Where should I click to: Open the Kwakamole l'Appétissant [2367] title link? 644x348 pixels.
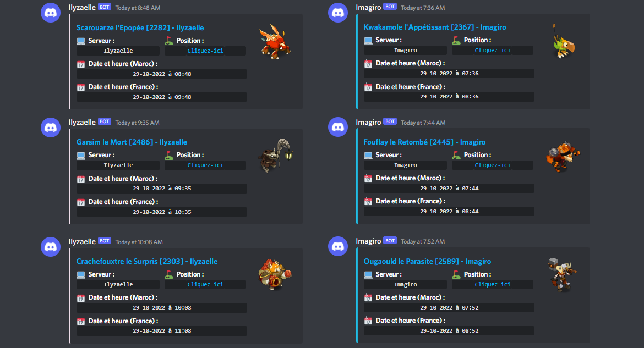click(x=435, y=27)
